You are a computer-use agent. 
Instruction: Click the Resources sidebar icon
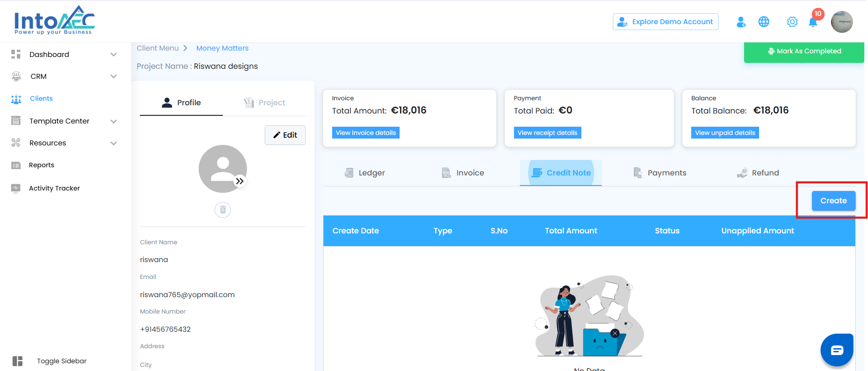tap(16, 143)
